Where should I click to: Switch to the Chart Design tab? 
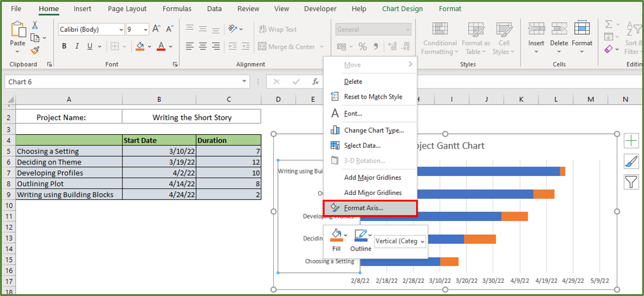(402, 8)
